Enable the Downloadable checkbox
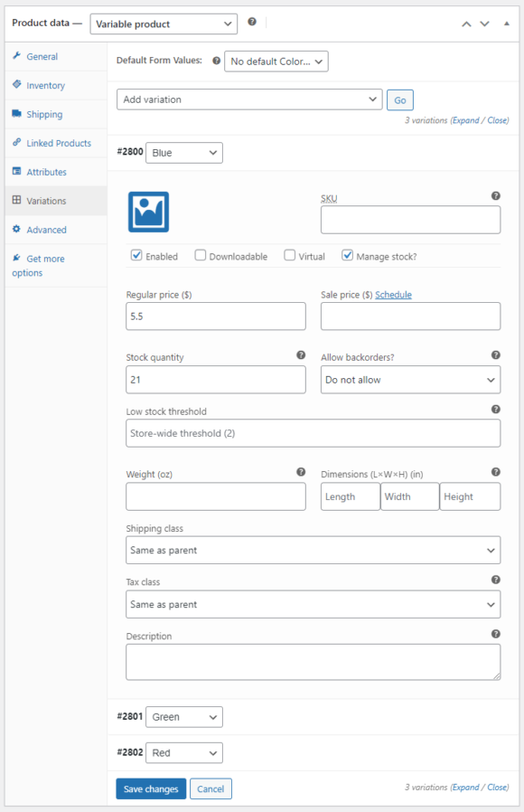524x812 pixels. [x=201, y=256]
